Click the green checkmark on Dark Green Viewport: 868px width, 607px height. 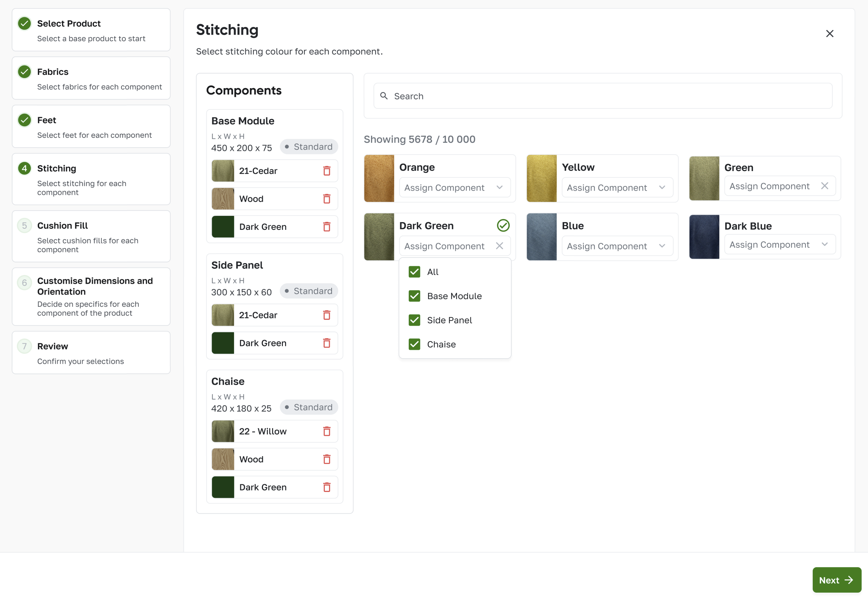503,225
